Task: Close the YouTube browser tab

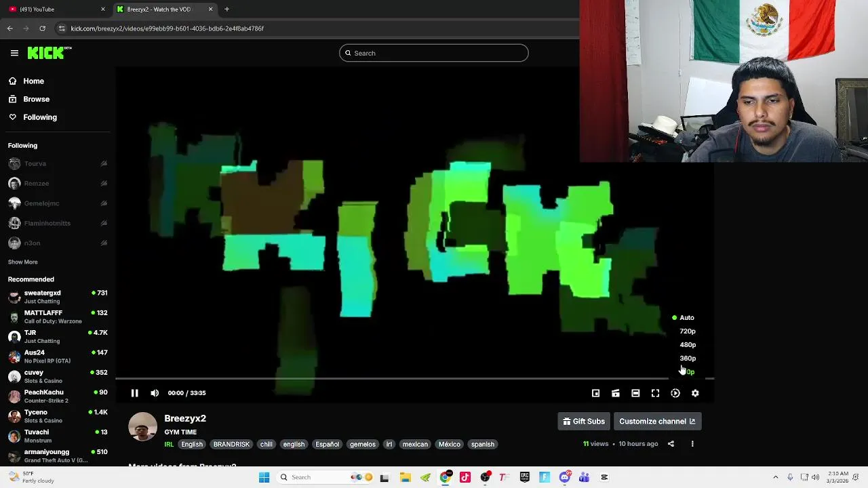Action: click(103, 9)
